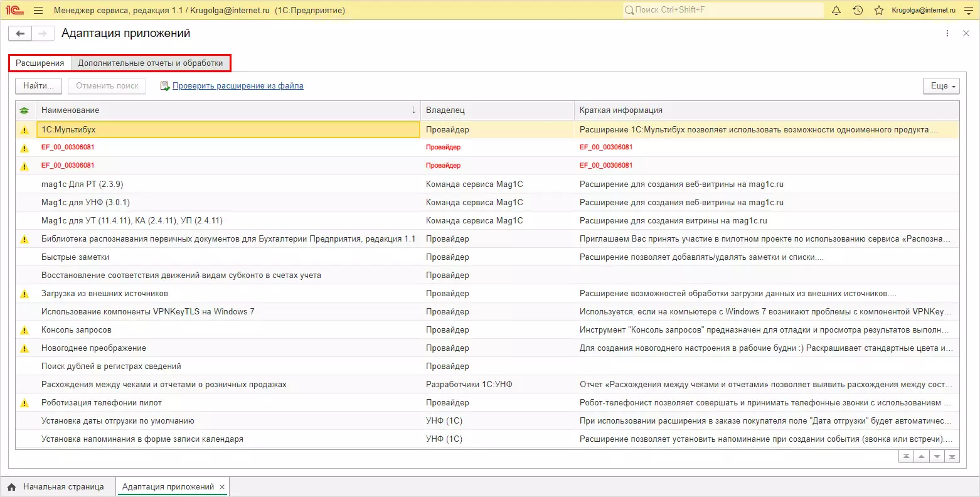
Task: Open the hamburger main menu
Action: click(x=38, y=10)
